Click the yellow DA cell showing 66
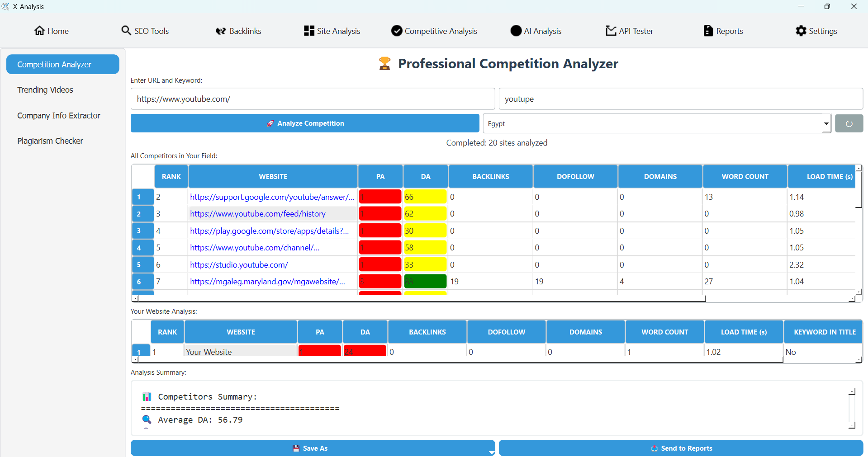The height and width of the screenshot is (457, 868). tap(426, 197)
